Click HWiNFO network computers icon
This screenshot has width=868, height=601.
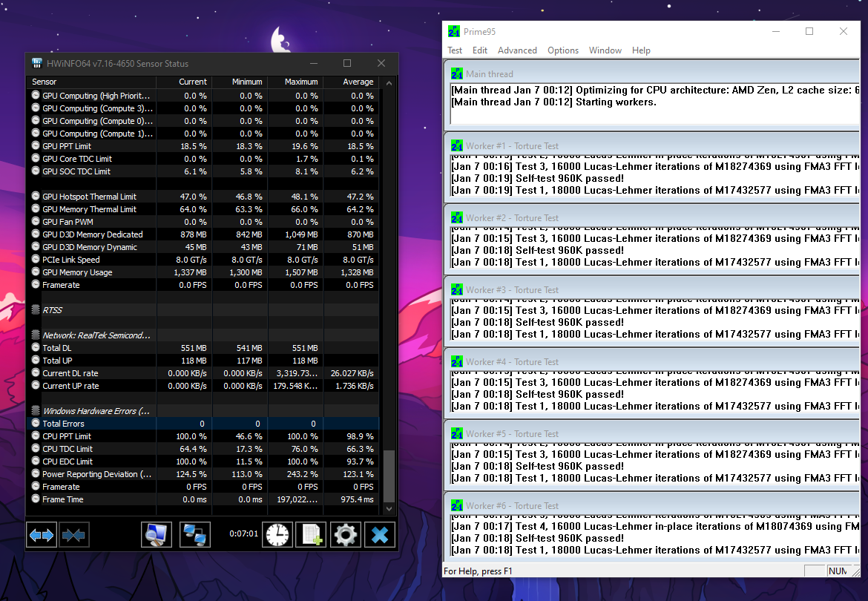195,535
